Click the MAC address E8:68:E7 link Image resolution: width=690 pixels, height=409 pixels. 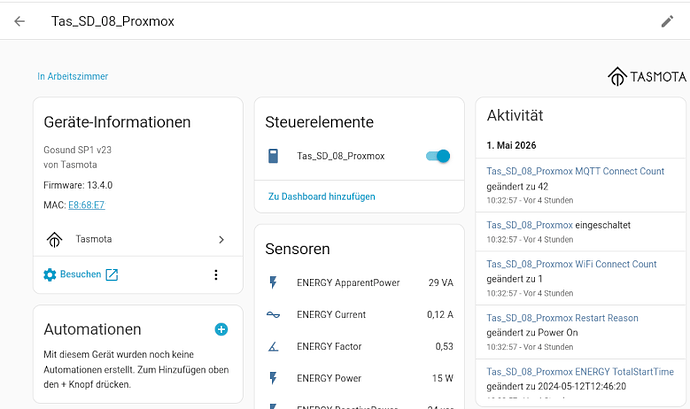[x=86, y=205]
